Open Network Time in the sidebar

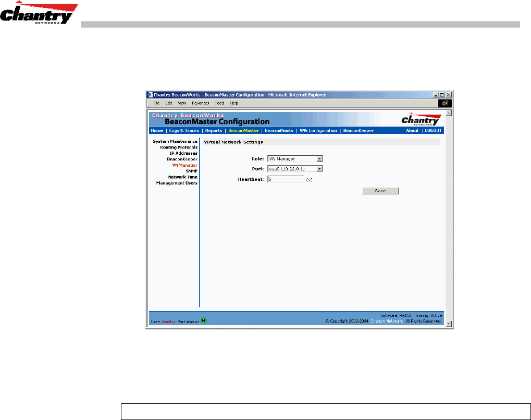tap(183, 177)
